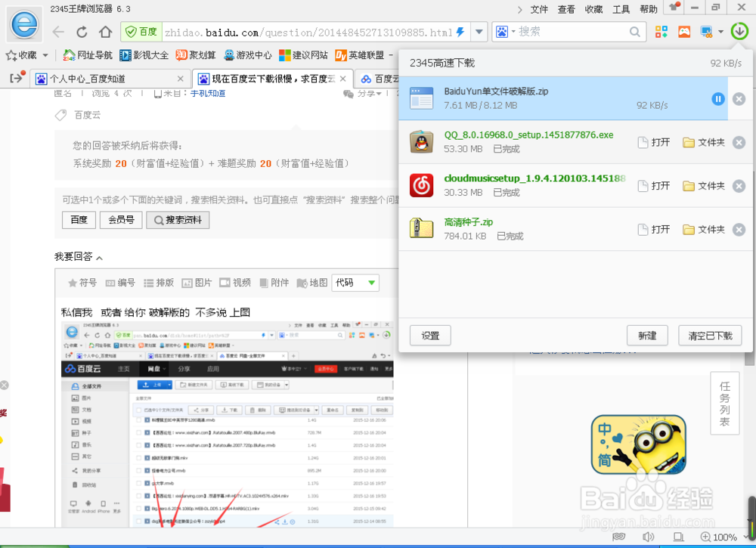The height and width of the screenshot is (548, 756).
Task: Open the address bar history dropdown
Action: pyautogui.click(x=479, y=33)
